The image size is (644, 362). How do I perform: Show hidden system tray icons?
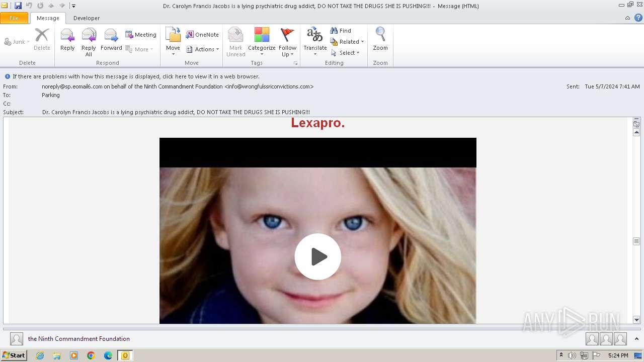[561, 355]
